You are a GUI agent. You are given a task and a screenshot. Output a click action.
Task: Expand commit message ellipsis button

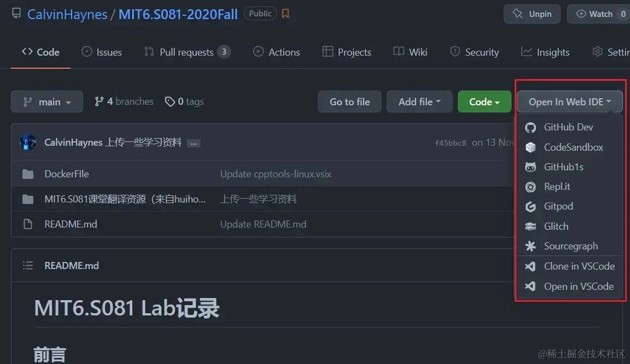(193, 144)
